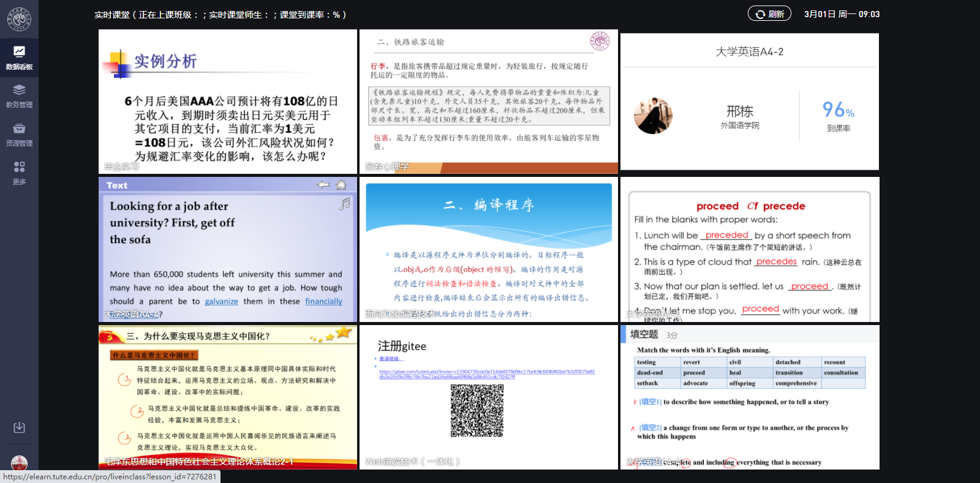Open the 编译程序 classroom thumbnail
This screenshot has height=483, width=980.
click(488, 249)
